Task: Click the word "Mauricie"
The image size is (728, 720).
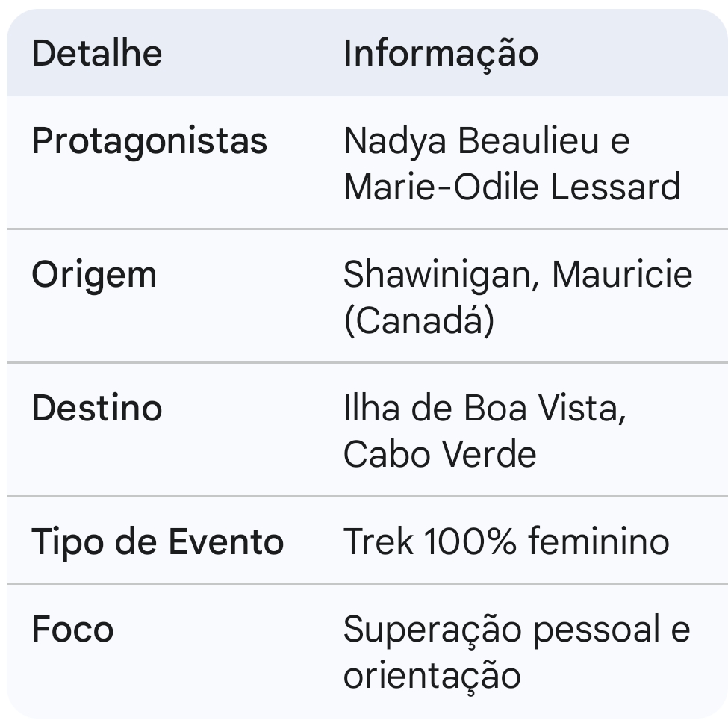Action: click(622, 275)
